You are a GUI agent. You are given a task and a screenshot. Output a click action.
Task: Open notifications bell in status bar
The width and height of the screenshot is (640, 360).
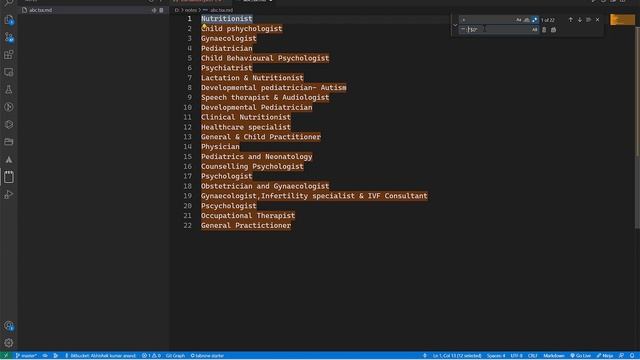pyautogui.click(x=631, y=356)
